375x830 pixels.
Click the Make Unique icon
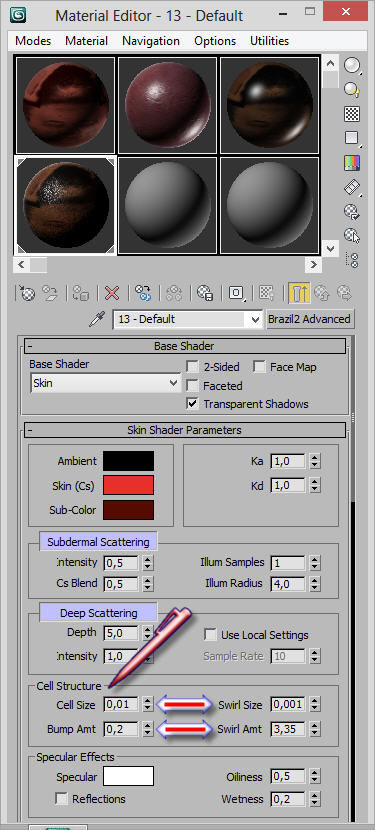click(174, 293)
